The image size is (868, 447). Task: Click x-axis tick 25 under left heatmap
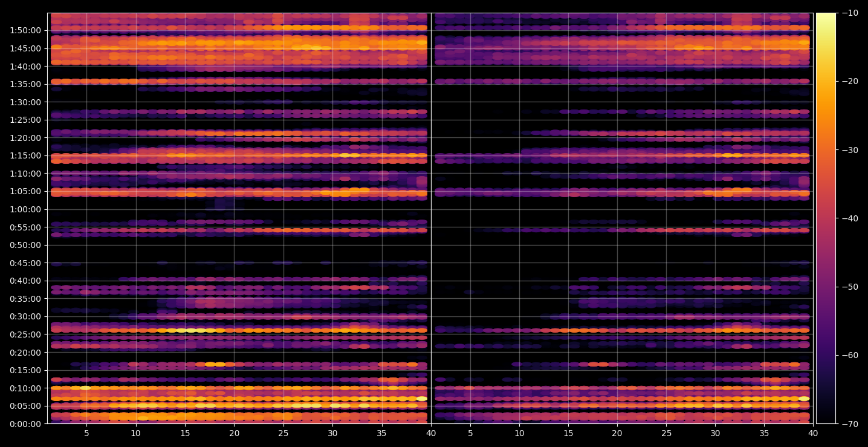point(283,434)
